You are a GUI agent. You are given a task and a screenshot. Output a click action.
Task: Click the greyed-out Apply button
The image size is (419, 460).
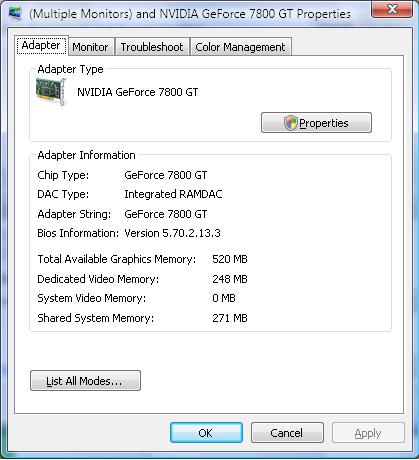[x=368, y=433]
